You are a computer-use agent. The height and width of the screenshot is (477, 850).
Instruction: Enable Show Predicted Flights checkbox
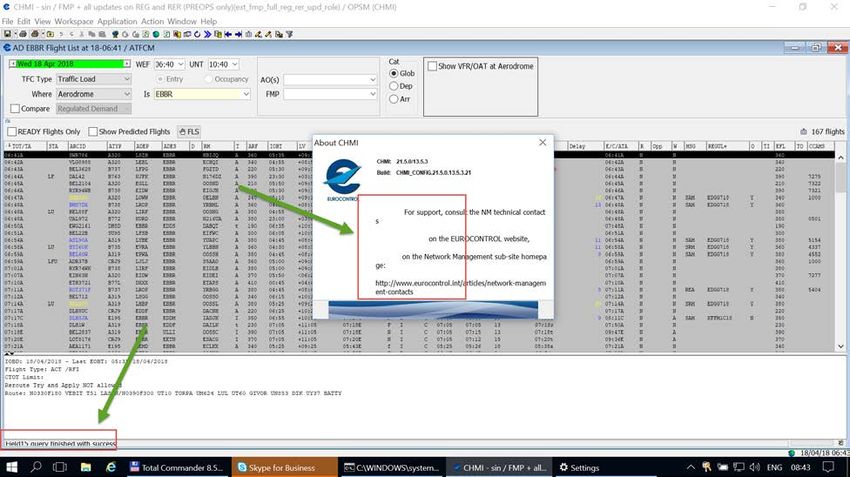pyautogui.click(x=93, y=132)
